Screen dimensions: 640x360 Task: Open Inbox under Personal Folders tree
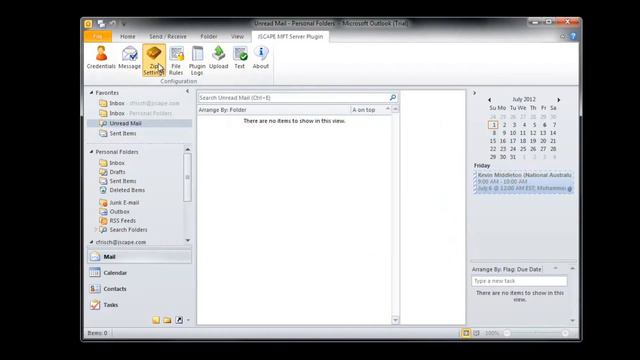click(117, 163)
